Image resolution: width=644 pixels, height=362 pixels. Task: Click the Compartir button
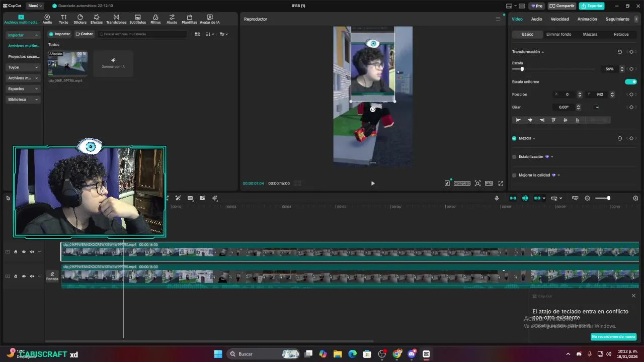pyautogui.click(x=562, y=6)
